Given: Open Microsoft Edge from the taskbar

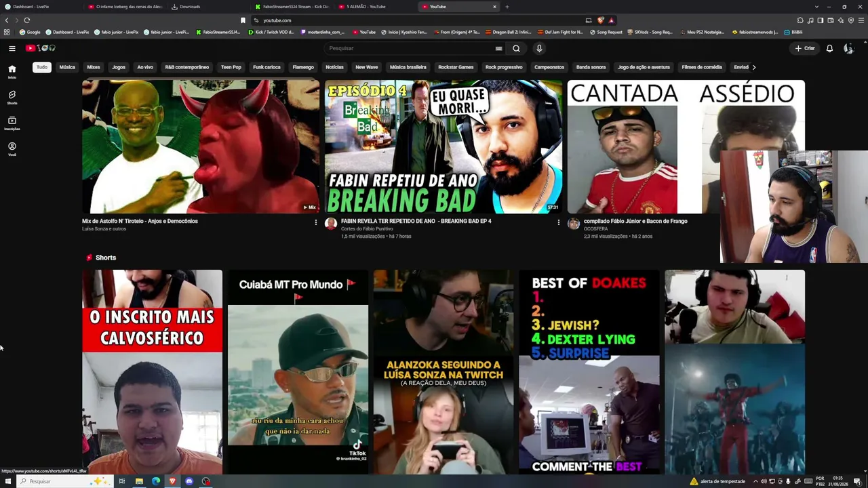Looking at the screenshot, I should coord(156,481).
